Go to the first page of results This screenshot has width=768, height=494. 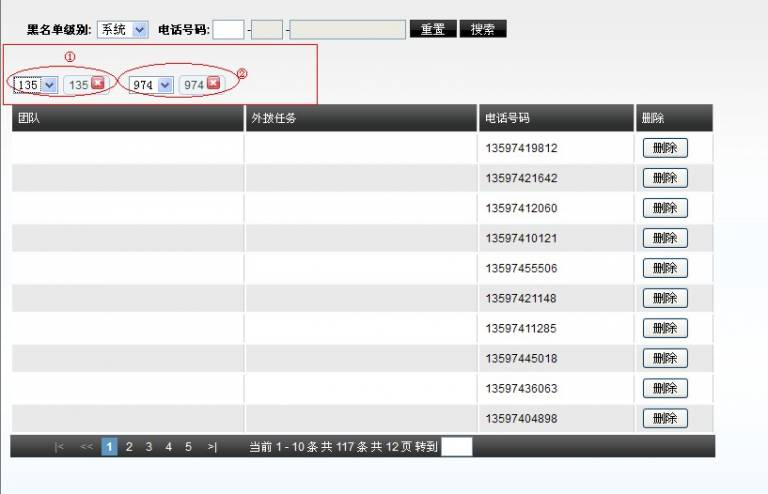[x=60, y=447]
